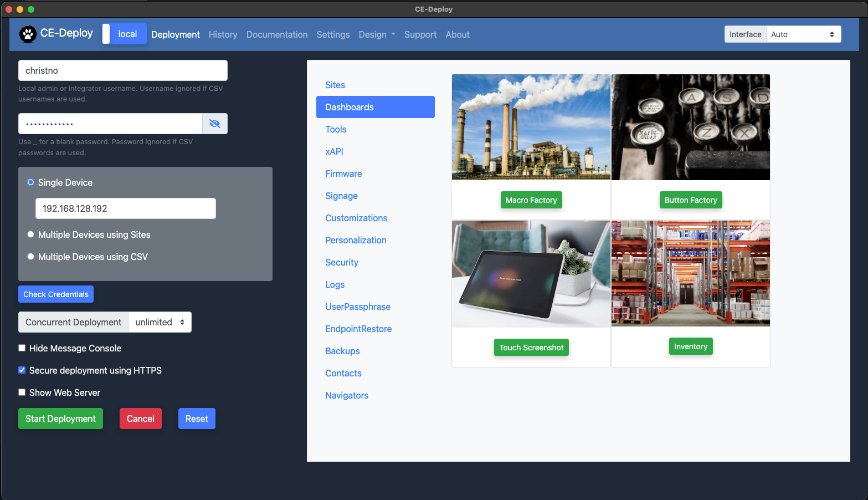Click the touch tablet device thumbnail
This screenshot has height=500, width=868.
(531, 274)
